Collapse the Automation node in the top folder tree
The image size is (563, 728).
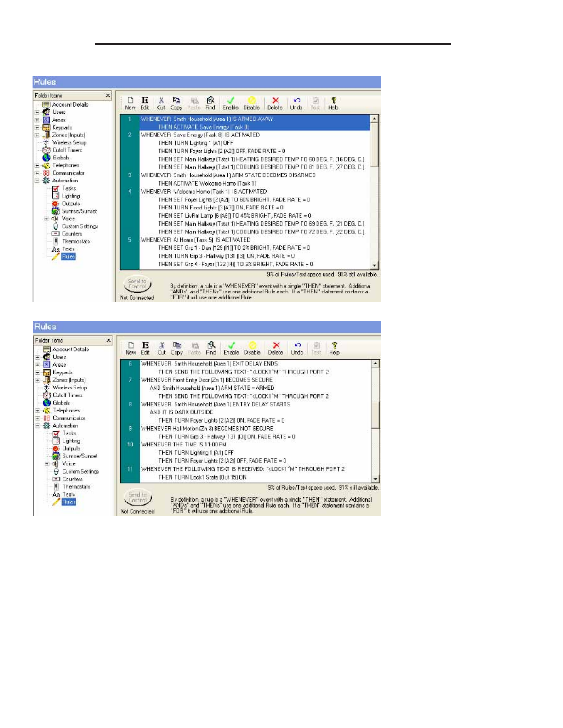(x=37, y=181)
